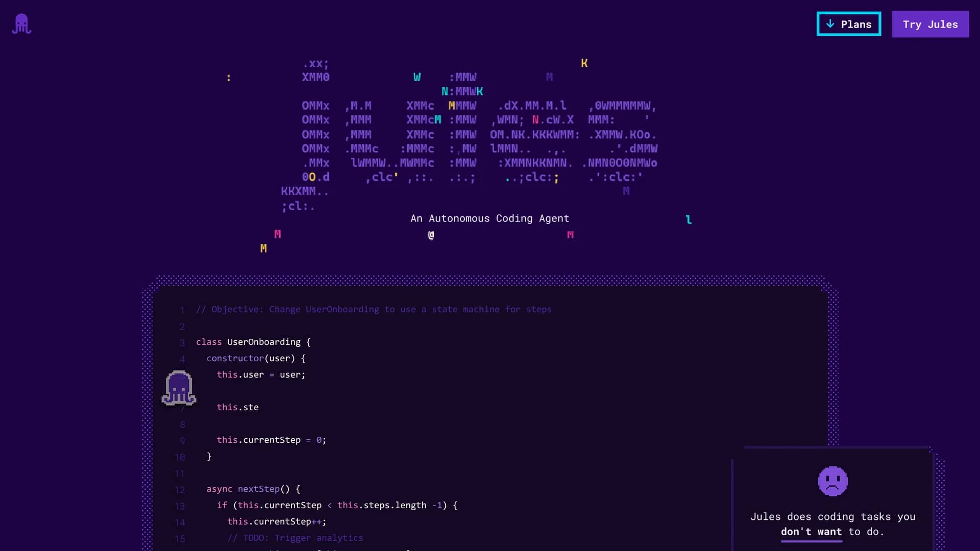Click the Jules octopus logo in header
The height and width of the screenshot is (551, 980).
coord(21,24)
